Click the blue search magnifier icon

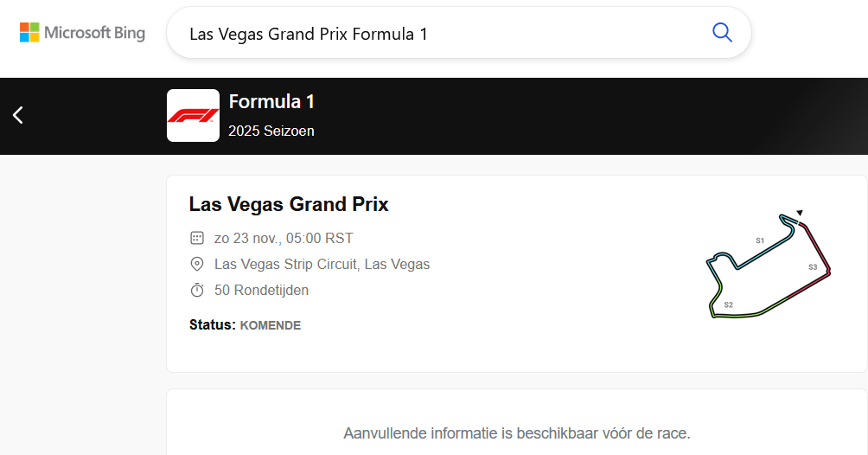pyautogui.click(x=722, y=33)
